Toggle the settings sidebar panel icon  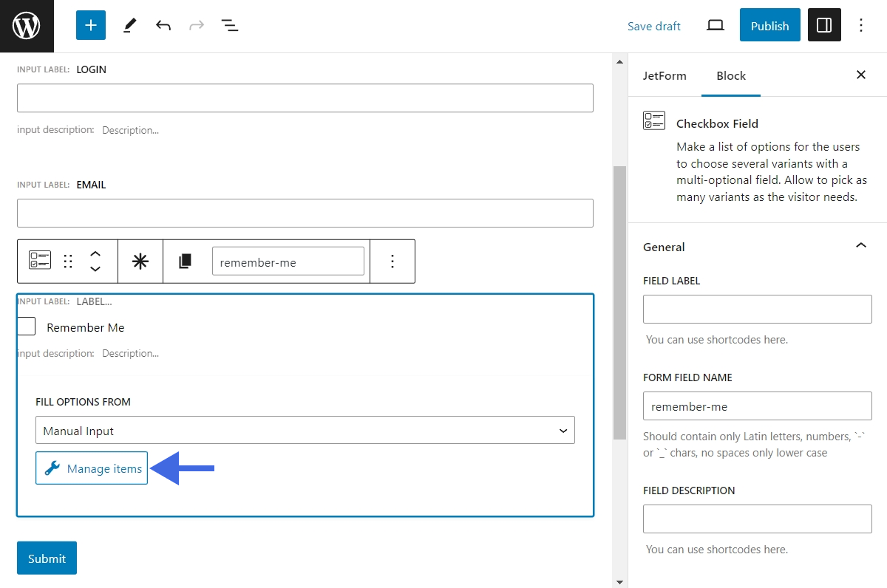[x=823, y=24]
